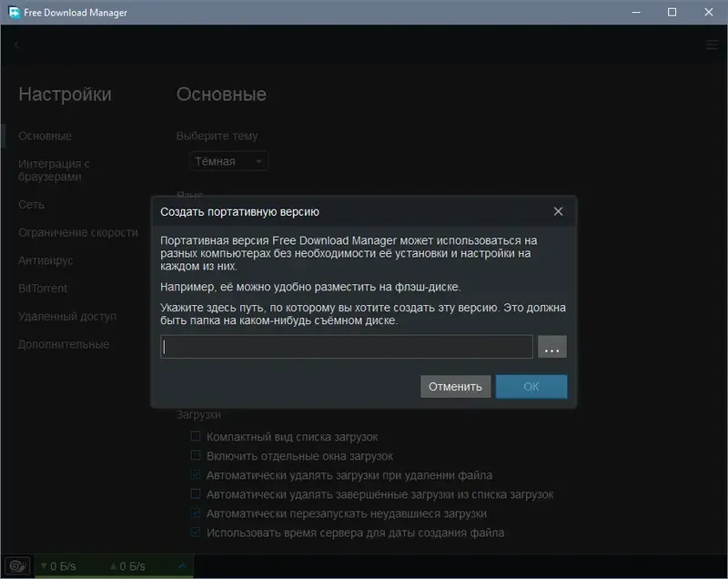Confirm with the OK button
This screenshot has width=728, height=579.
[x=531, y=387]
